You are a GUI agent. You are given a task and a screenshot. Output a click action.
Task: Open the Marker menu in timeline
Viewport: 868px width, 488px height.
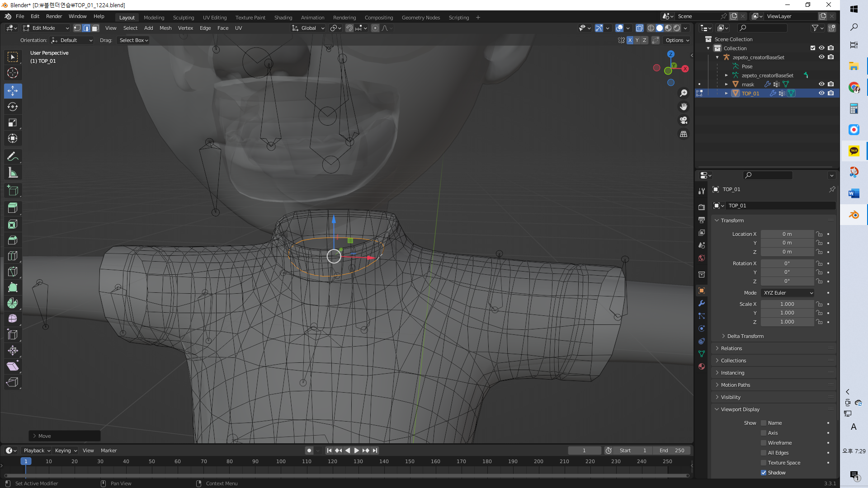pos(108,450)
